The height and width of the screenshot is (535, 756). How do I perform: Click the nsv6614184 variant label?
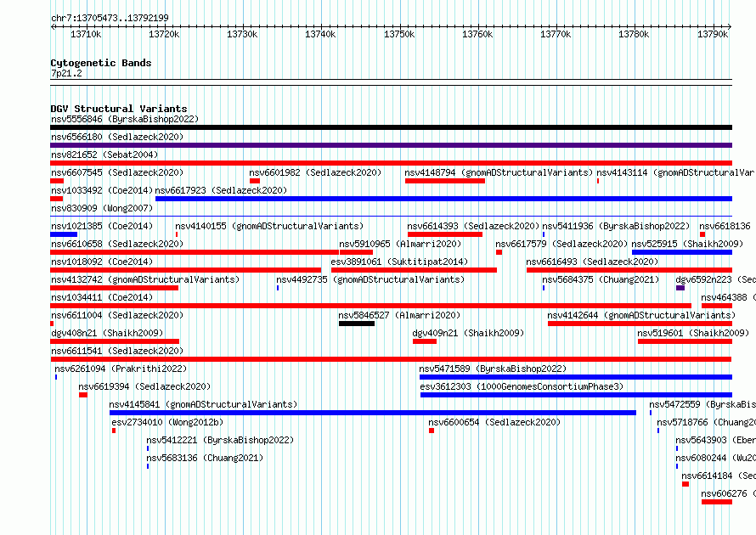pyautogui.click(x=719, y=476)
